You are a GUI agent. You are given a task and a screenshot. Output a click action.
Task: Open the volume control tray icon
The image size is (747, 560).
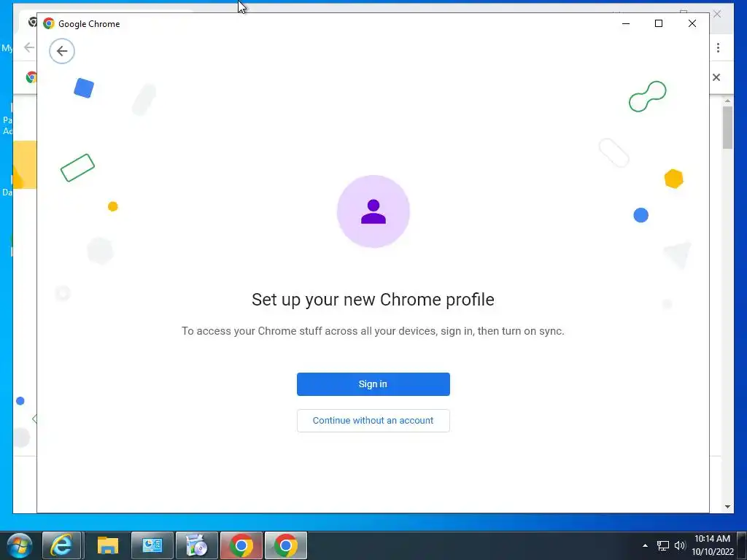(x=680, y=545)
